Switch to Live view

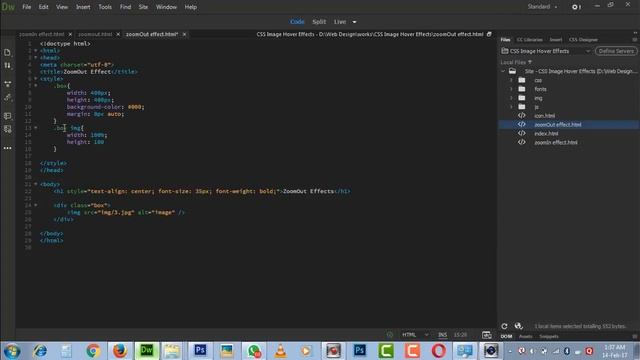[340, 22]
